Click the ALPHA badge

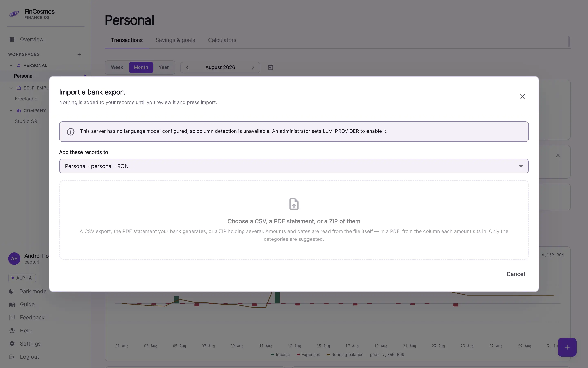point(22,278)
